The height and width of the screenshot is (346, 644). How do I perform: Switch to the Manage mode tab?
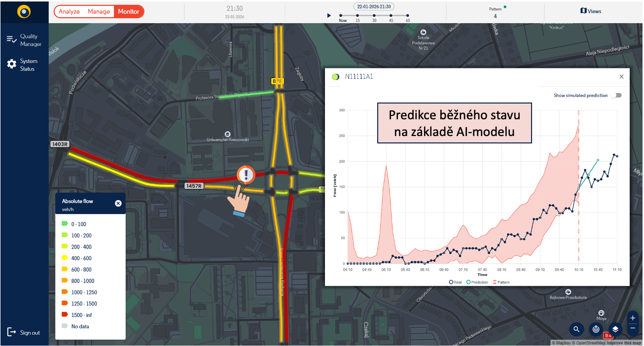coord(99,11)
